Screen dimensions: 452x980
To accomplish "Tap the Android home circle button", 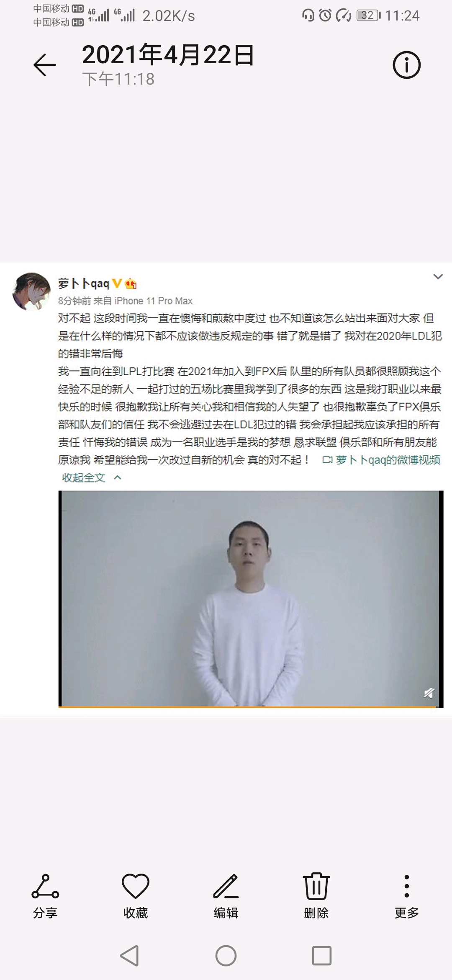I will pyautogui.click(x=226, y=956).
